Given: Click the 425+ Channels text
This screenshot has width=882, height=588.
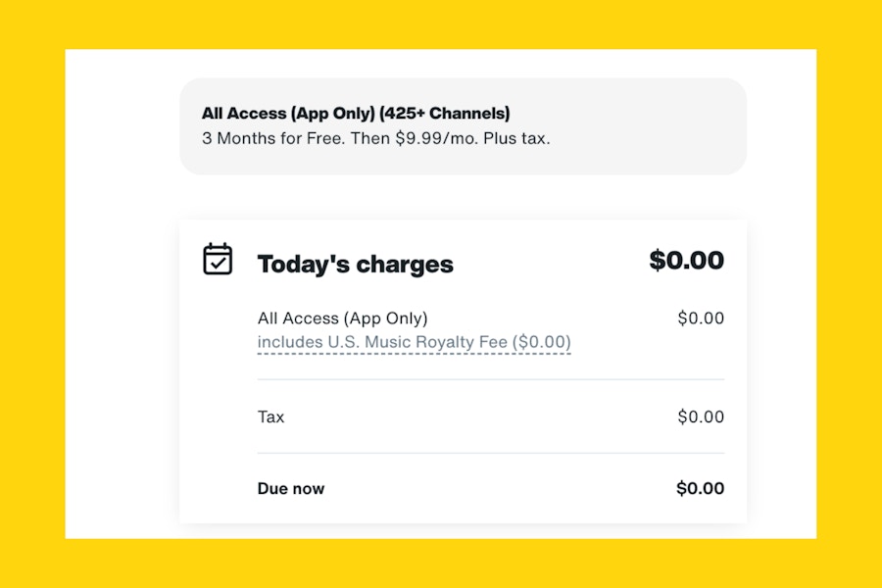Looking at the screenshot, I should pyautogui.click(x=444, y=113).
